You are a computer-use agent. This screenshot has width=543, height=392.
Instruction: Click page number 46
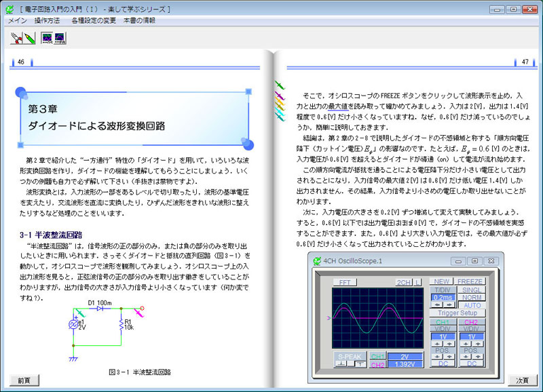tap(21, 62)
